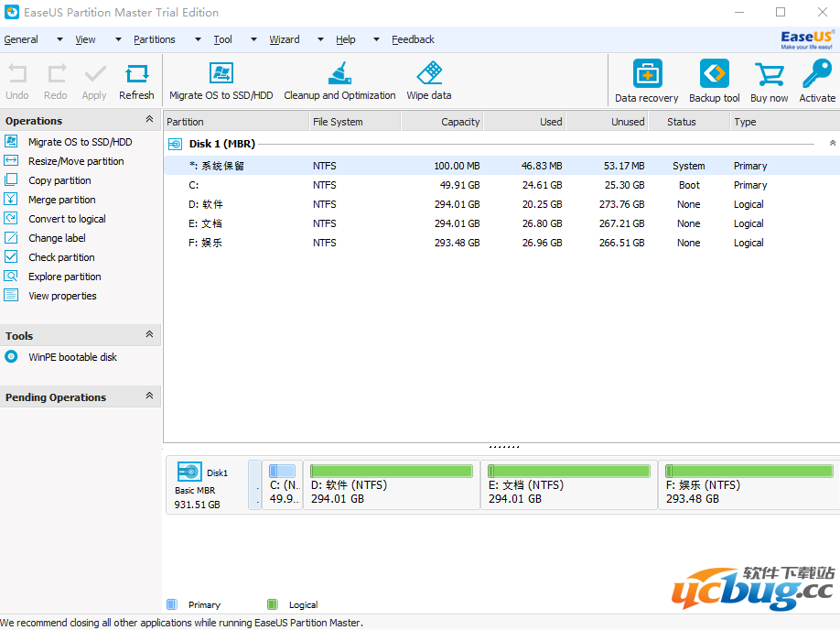Collapse the Pending Operations panel
This screenshot has width=840, height=630.
tap(149, 396)
